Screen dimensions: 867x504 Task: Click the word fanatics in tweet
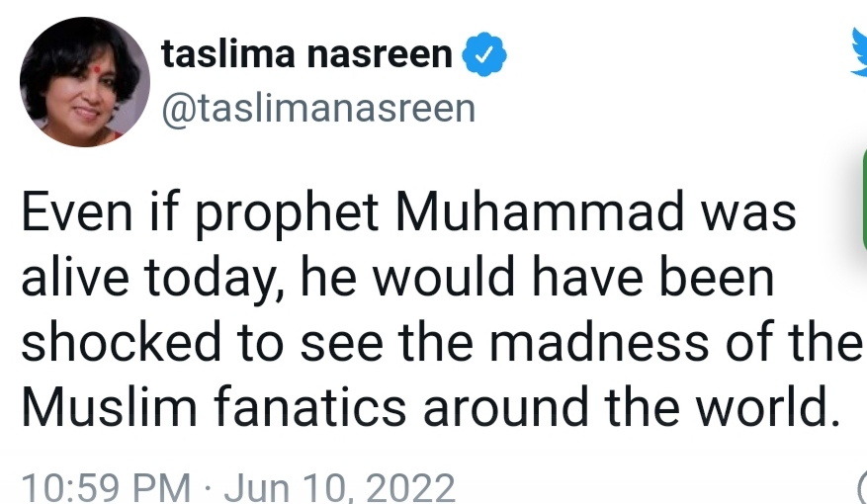[x=309, y=407]
